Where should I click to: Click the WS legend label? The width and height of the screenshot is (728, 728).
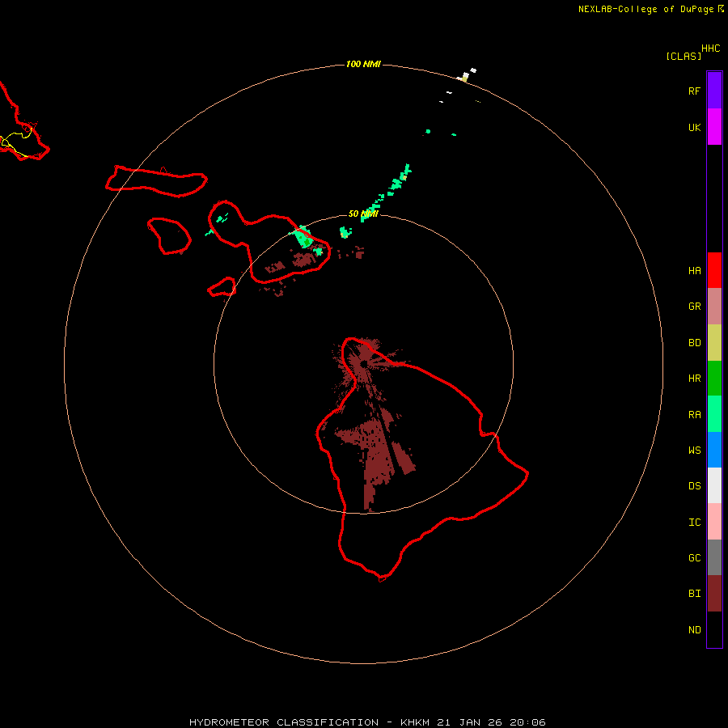tap(694, 450)
